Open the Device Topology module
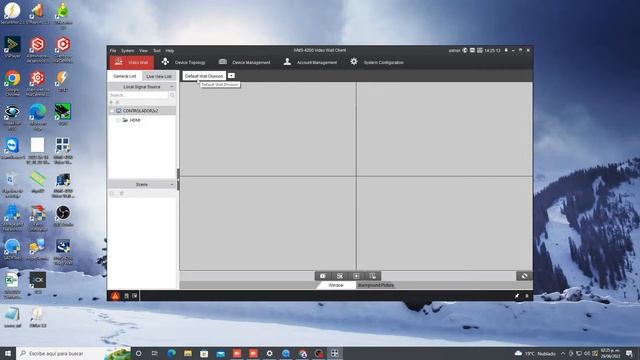 pyautogui.click(x=183, y=62)
